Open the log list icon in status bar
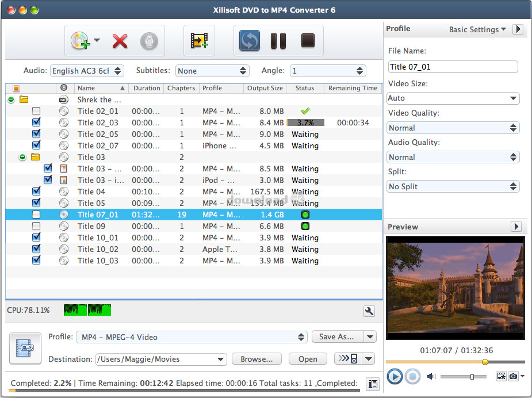Screen dimensions: 532x398 [372, 384]
